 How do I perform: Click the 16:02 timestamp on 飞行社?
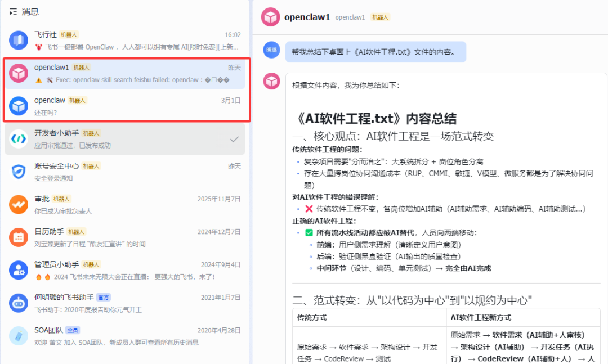point(233,35)
